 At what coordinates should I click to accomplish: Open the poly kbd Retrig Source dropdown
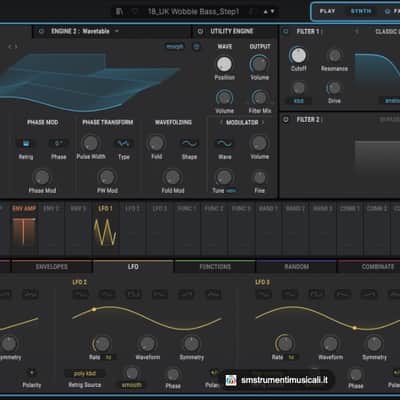84,374
